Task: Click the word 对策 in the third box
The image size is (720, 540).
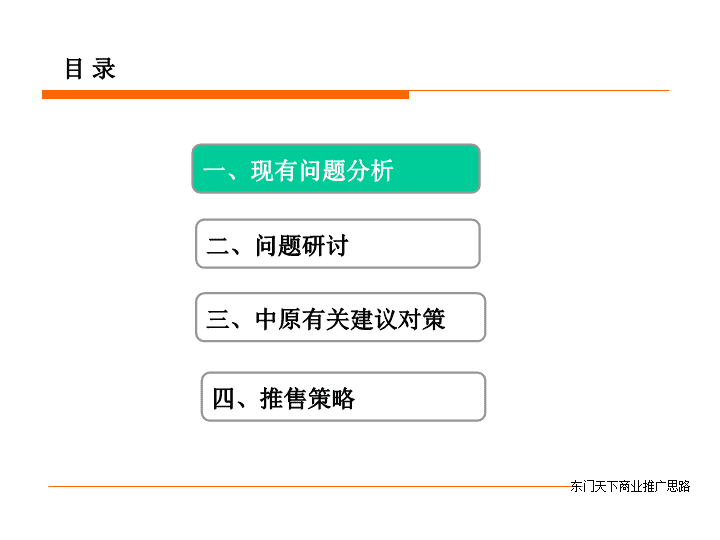Action: pyautogui.click(x=422, y=319)
